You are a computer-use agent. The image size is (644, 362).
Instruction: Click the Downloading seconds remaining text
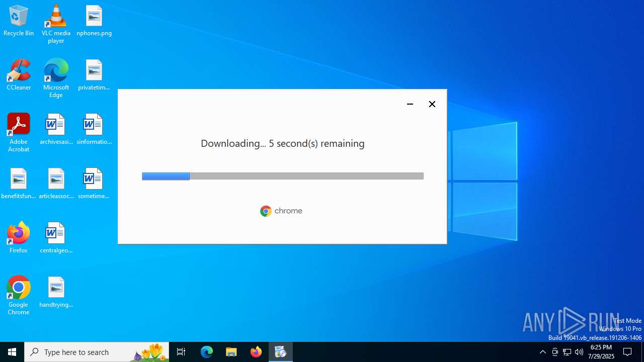(x=283, y=143)
